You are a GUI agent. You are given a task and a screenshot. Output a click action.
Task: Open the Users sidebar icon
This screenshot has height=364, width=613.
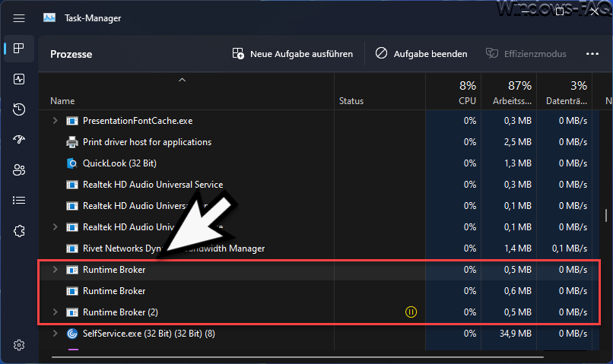pos(19,170)
